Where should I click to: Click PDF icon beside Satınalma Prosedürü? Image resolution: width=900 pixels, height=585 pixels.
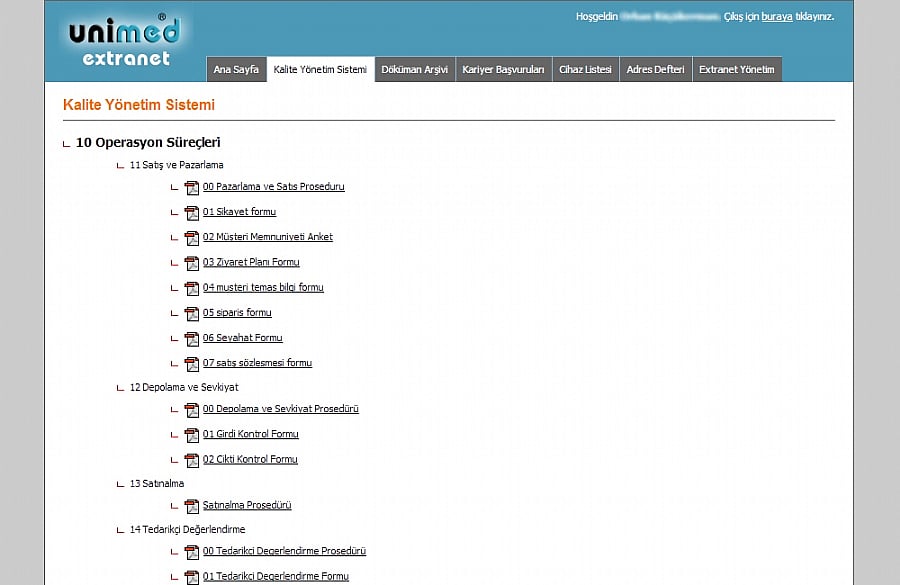coord(192,507)
